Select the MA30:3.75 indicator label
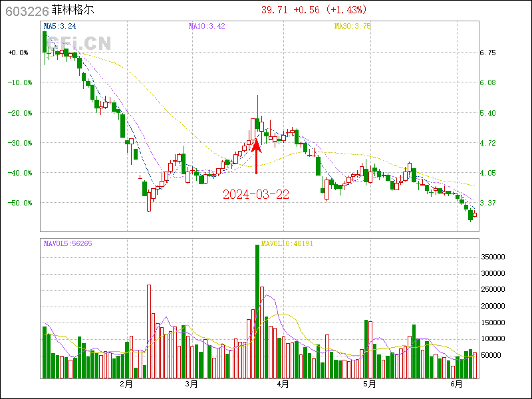Viewport: 532px width, 399px height. point(352,27)
